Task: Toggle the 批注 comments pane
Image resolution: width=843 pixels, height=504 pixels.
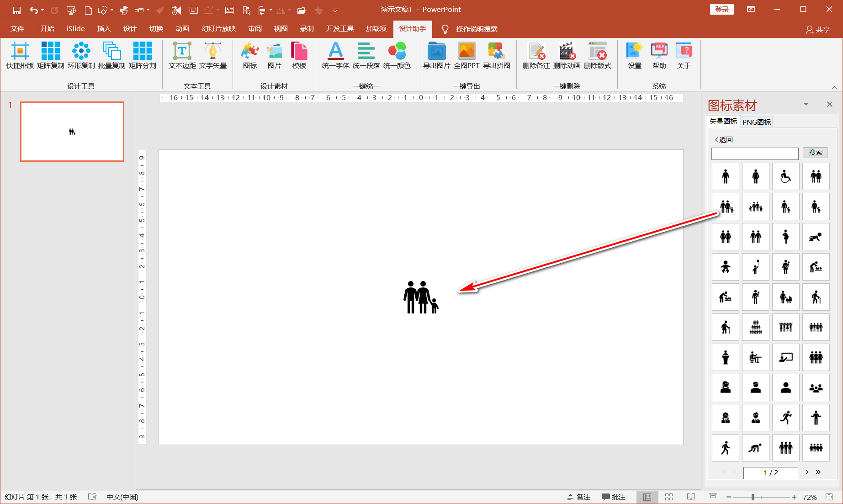Action: pyautogui.click(x=613, y=497)
